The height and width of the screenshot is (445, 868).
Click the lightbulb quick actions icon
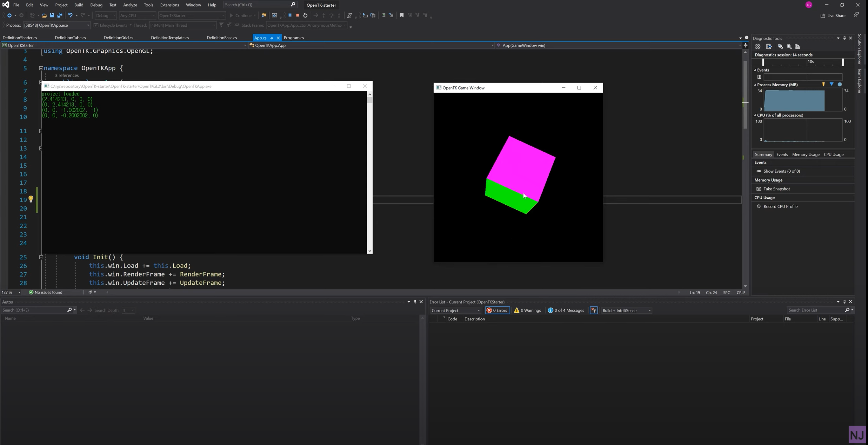coord(31,199)
